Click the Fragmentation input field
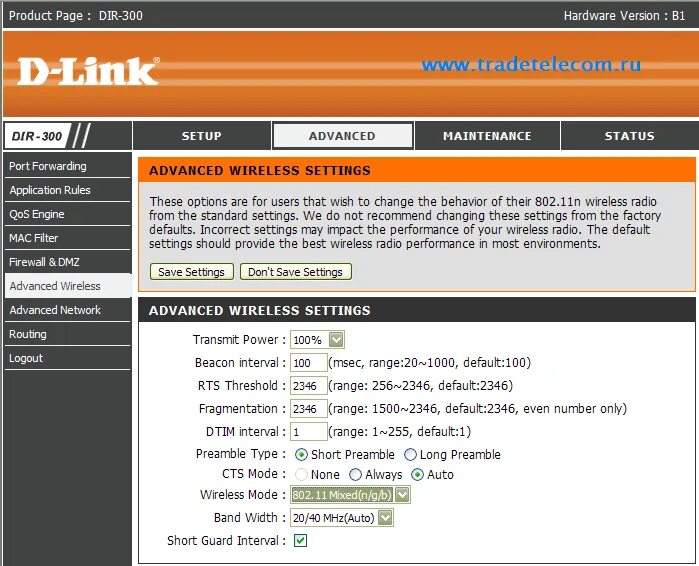The image size is (699, 566). click(308, 409)
